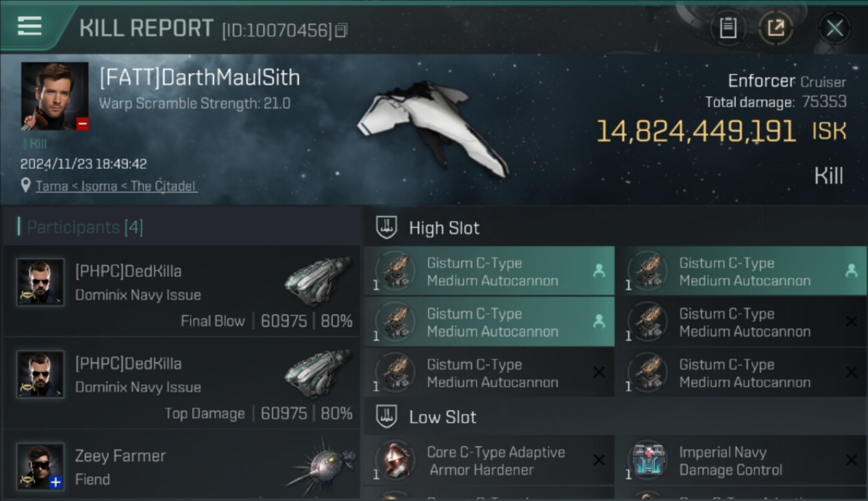Screen dimensions: 868x501
Task: Click the Core C-Type Adaptive Armor Hardener icon
Action: 395,460
